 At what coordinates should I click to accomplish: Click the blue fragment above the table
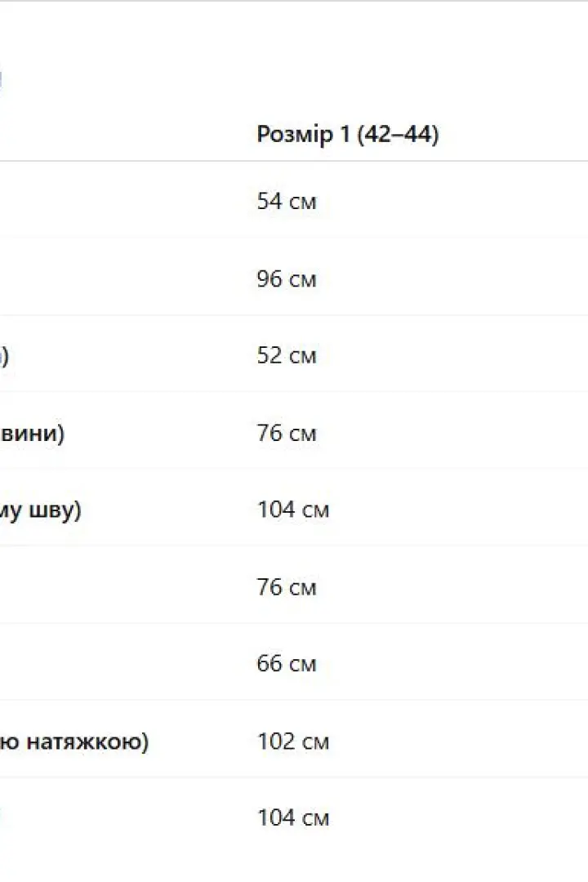point(1,79)
